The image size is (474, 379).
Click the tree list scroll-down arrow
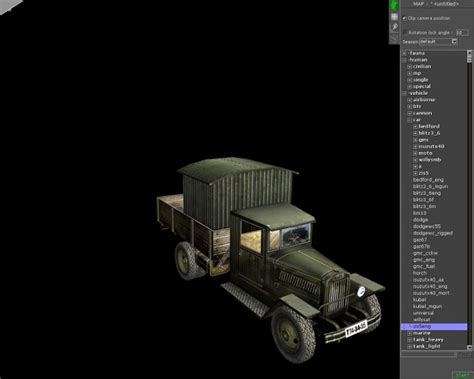[x=470, y=347]
